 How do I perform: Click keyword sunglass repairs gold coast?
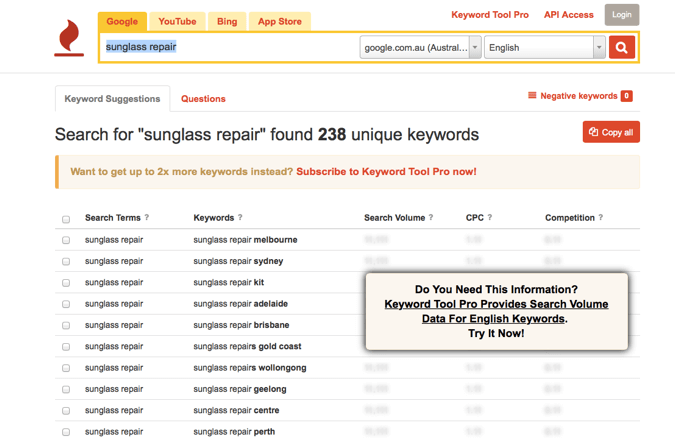click(x=247, y=346)
